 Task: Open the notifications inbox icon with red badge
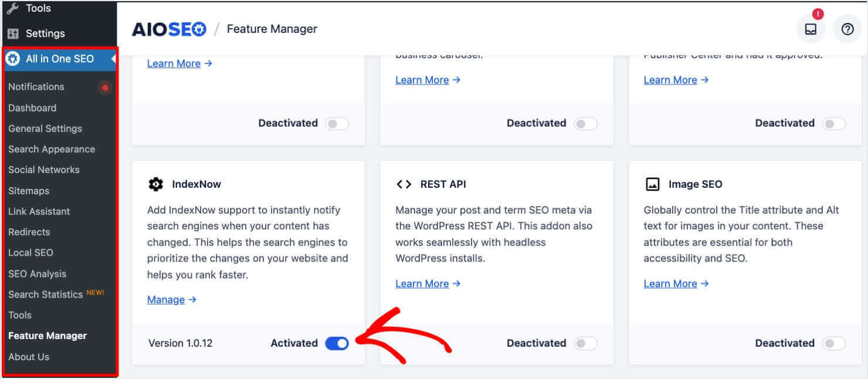811,28
